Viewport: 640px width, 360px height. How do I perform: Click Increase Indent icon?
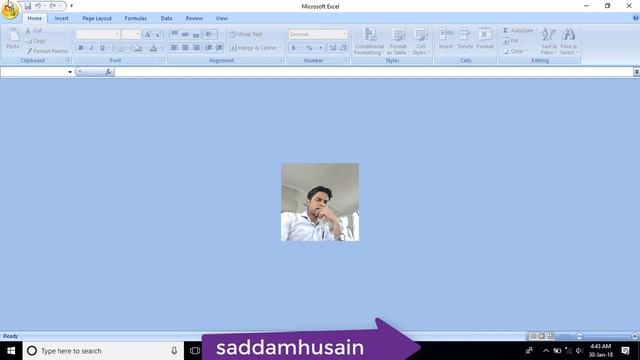(x=219, y=48)
